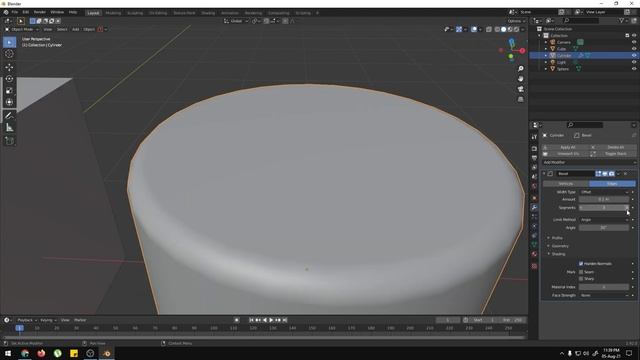Hide the Camera object in outliner

tap(634, 42)
